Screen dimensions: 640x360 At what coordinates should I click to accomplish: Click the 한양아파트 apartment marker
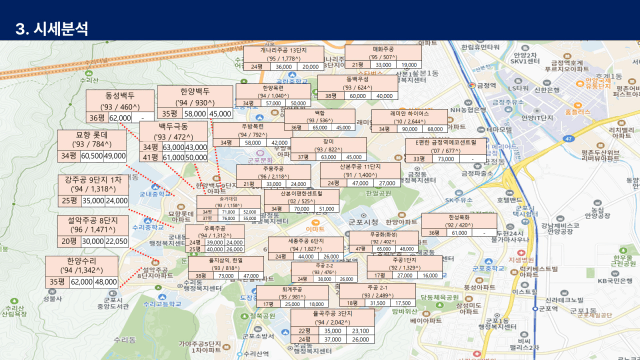(x=401, y=215)
